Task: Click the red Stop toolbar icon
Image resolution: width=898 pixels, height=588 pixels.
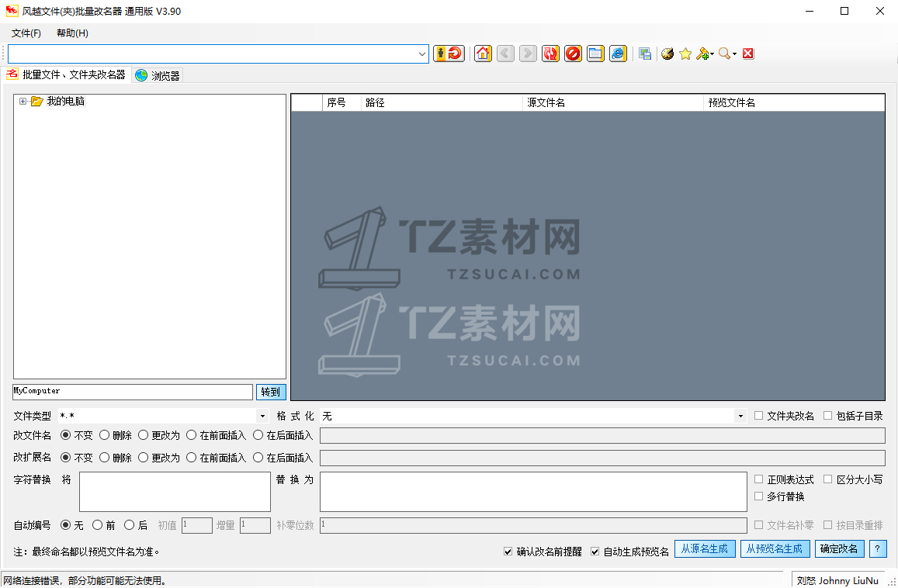Action: (573, 54)
